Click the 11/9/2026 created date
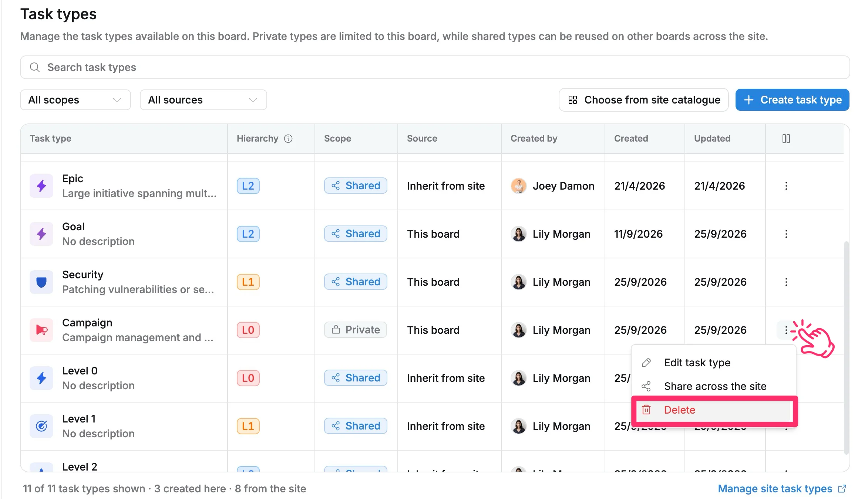The height and width of the screenshot is (499, 868). pyautogui.click(x=639, y=234)
